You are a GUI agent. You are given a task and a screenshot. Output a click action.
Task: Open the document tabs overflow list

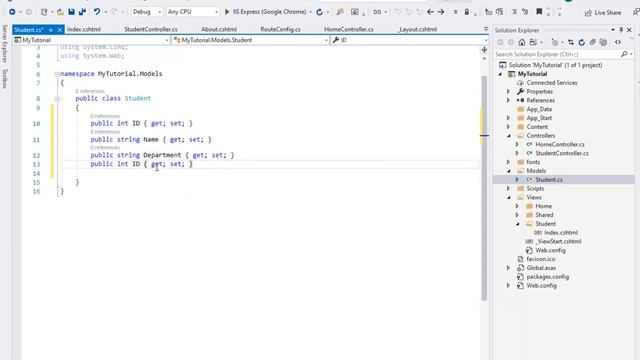point(486,29)
